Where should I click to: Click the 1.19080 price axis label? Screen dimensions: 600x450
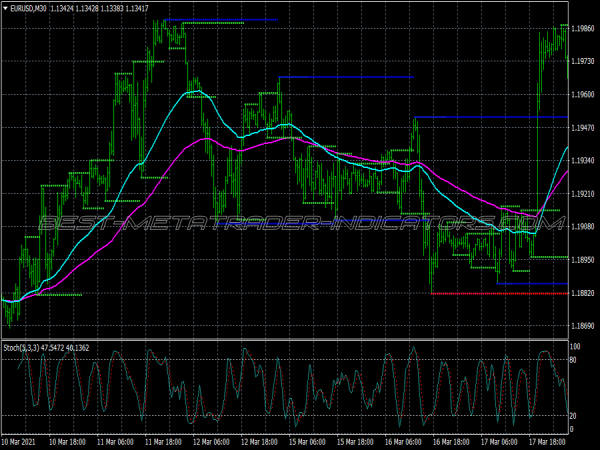pos(583,227)
